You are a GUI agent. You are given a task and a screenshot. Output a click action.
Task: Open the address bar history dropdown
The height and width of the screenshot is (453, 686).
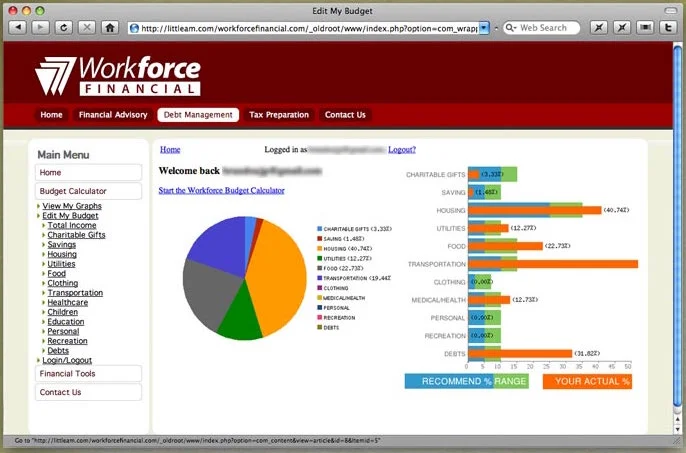(x=484, y=28)
